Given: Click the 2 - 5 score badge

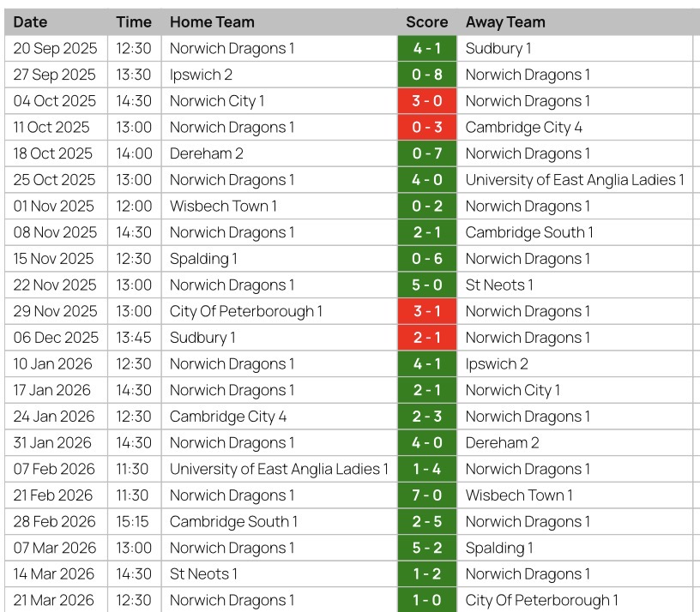Looking at the screenshot, I should pos(427,522).
